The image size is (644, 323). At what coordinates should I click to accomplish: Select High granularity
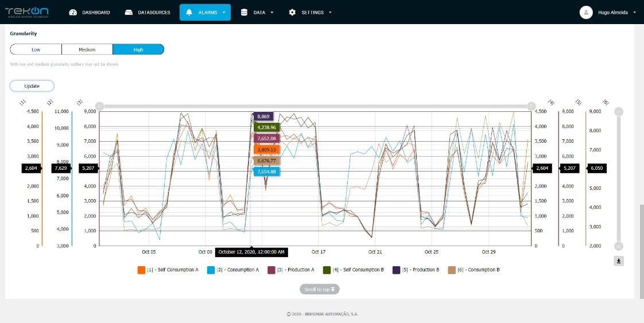pyautogui.click(x=138, y=49)
